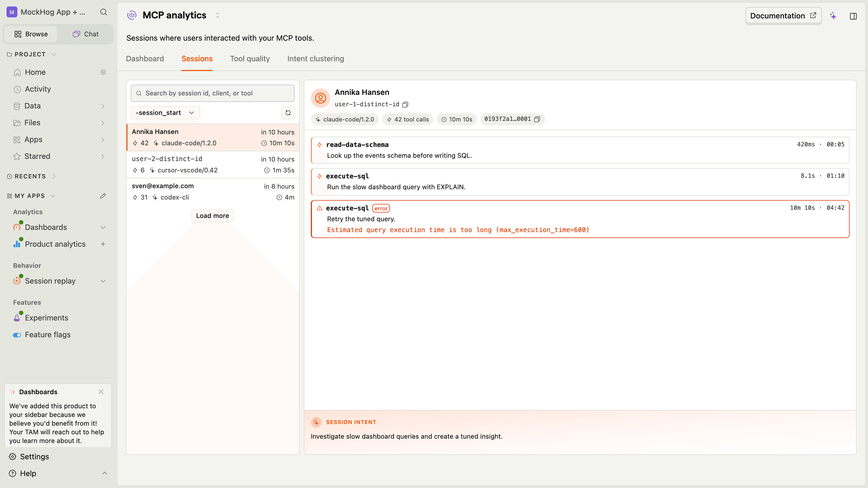The image size is (868, 488).
Task: Toggle the side panel layout icon
Action: 853,16
